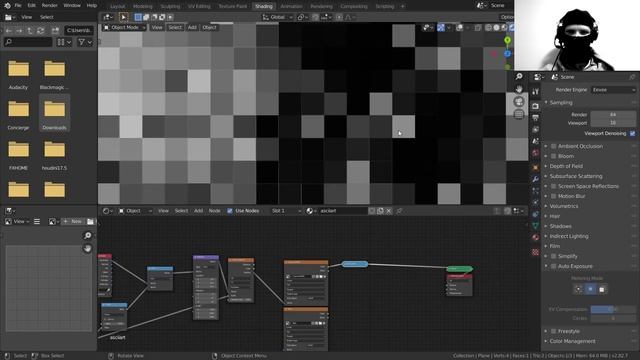Open the Tool properties tab icon
Viewport: 640px width, 360px height.
536,91
